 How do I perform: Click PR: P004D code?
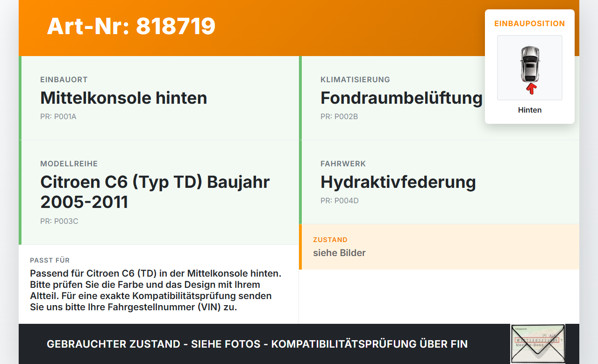[x=340, y=201]
